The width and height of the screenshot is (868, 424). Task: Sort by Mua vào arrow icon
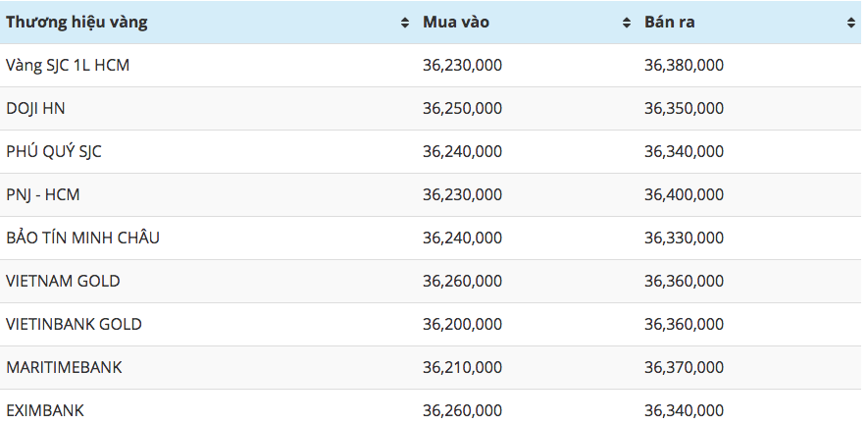pos(627,23)
